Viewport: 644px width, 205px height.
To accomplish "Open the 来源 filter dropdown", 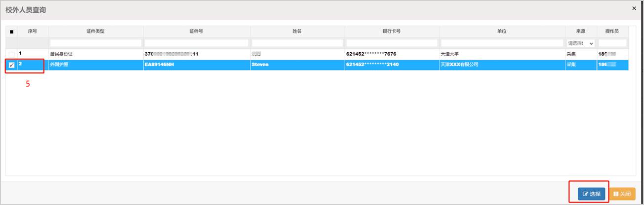I will [581, 43].
